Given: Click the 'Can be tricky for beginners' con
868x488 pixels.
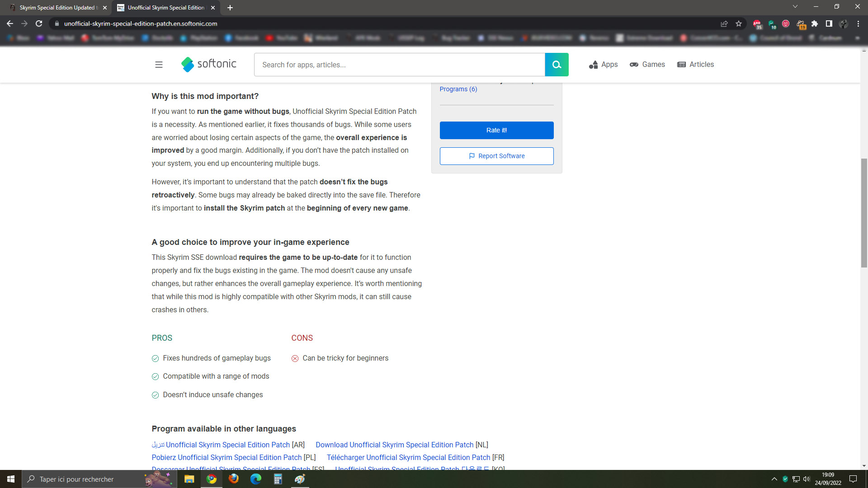Looking at the screenshot, I should point(345,358).
